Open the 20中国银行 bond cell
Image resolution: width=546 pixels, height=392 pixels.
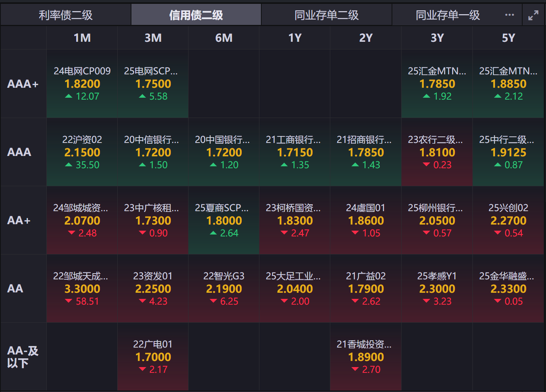pyautogui.click(x=224, y=152)
